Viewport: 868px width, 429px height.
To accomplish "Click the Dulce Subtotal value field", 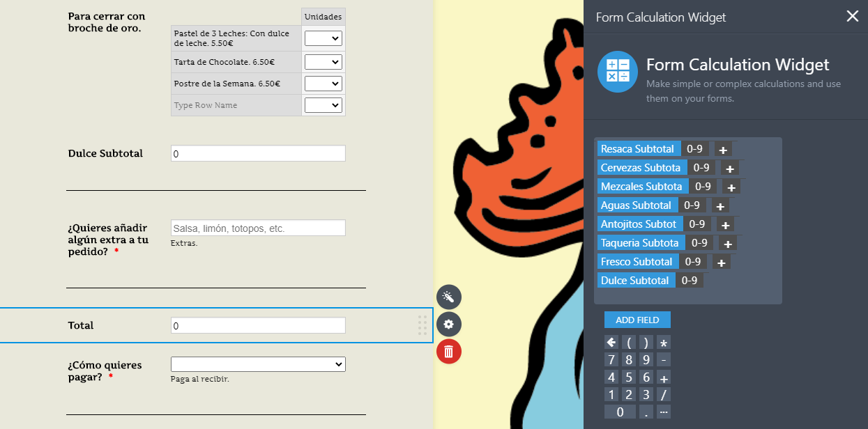I will click(258, 153).
